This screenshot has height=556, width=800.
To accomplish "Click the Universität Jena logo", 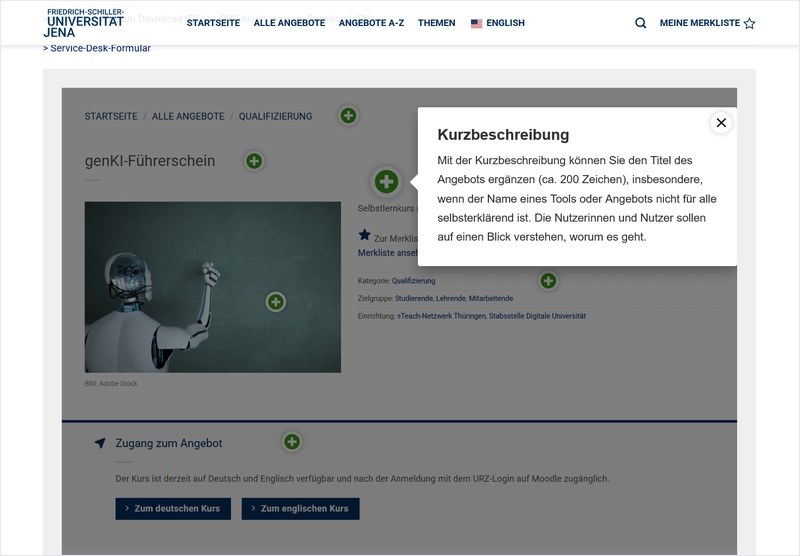I will tap(85, 22).
